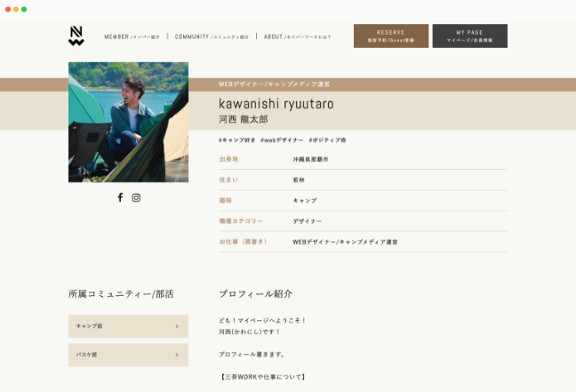Open the バスケ部 community item
Viewport: 576px width, 392px height.
tap(128, 355)
